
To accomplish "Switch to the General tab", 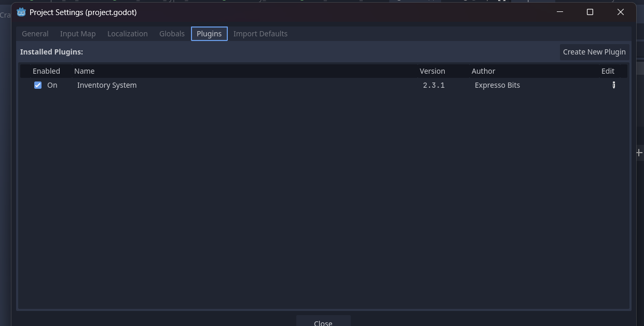I will pyautogui.click(x=35, y=34).
